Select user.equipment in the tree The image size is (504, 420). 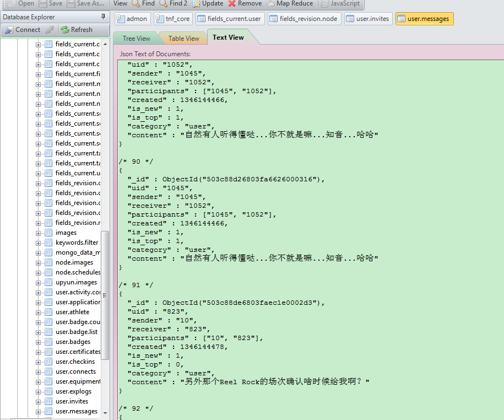pyautogui.click(x=78, y=381)
